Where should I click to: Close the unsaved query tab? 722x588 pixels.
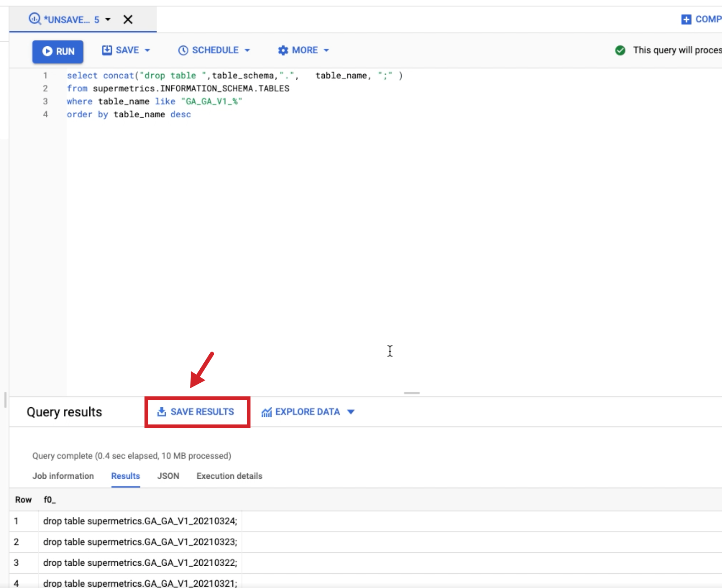[128, 19]
